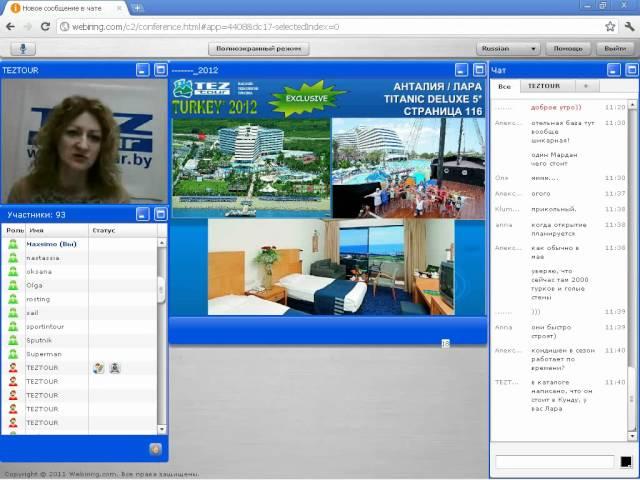
Task: Click the green role icon beside nastassia
Action: pos(13,258)
